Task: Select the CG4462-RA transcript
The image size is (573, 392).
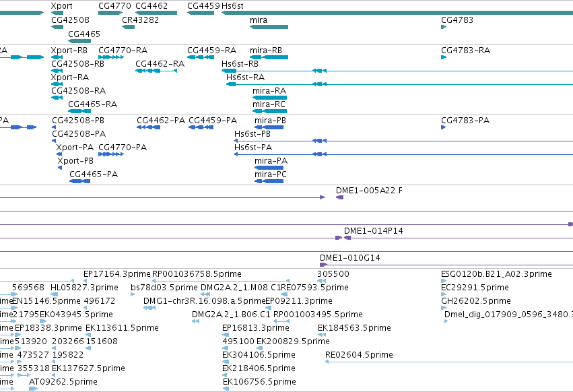Action: pos(156,71)
